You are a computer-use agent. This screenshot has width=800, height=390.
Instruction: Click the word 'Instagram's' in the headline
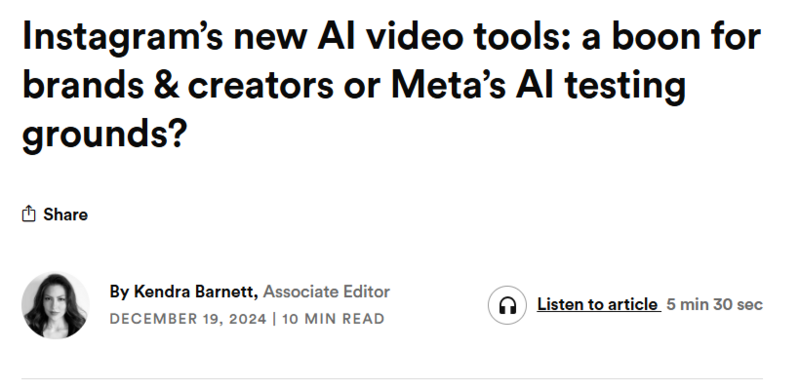point(122,39)
